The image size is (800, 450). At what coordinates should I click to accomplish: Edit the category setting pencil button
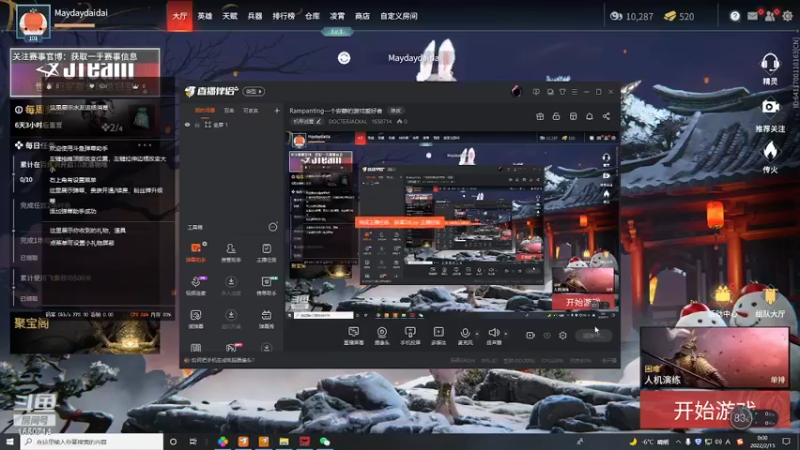(307, 121)
